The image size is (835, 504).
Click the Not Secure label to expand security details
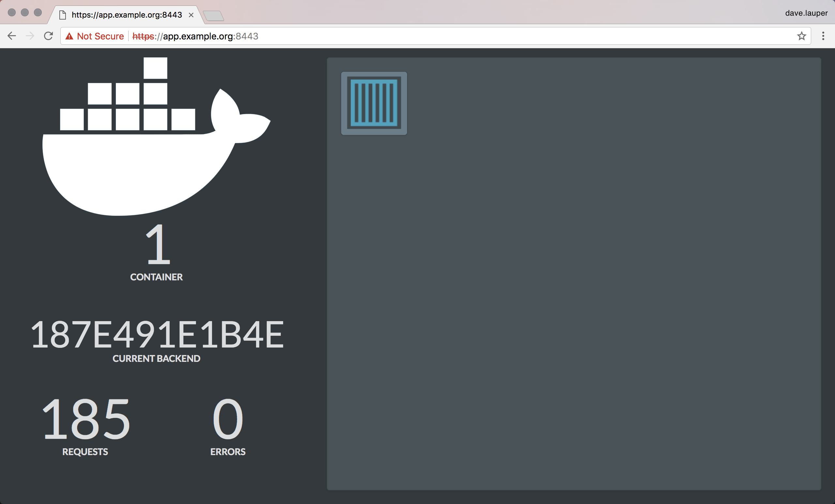click(x=100, y=36)
